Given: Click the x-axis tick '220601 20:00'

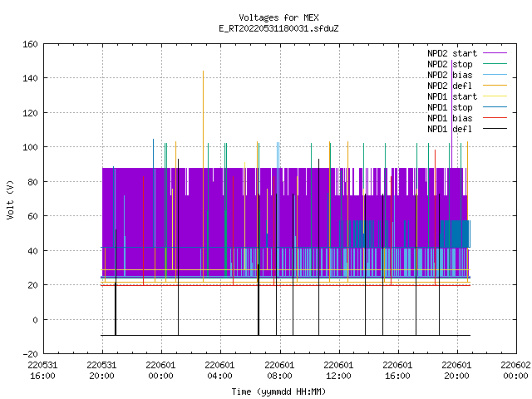Looking at the screenshot, I should [456, 371].
